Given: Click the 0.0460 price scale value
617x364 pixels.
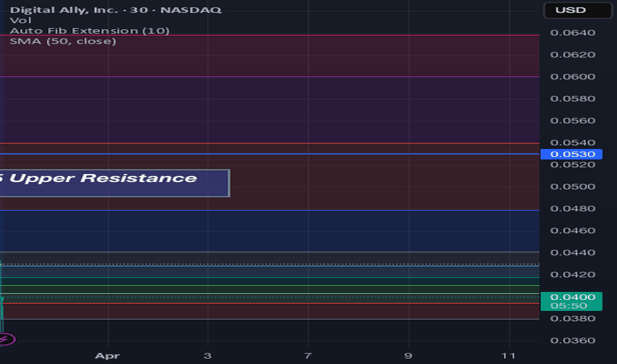Looking at the screenshot, I should (573, 230).
